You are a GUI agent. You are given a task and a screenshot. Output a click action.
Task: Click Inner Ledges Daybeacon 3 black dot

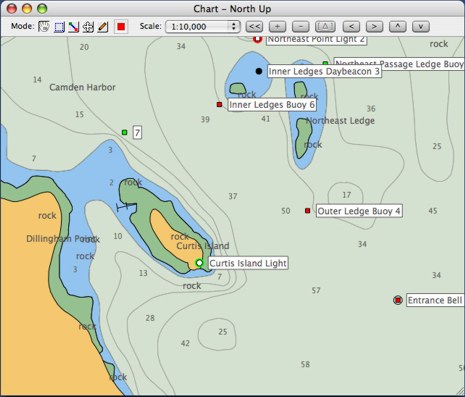click(x=259, y=71)
